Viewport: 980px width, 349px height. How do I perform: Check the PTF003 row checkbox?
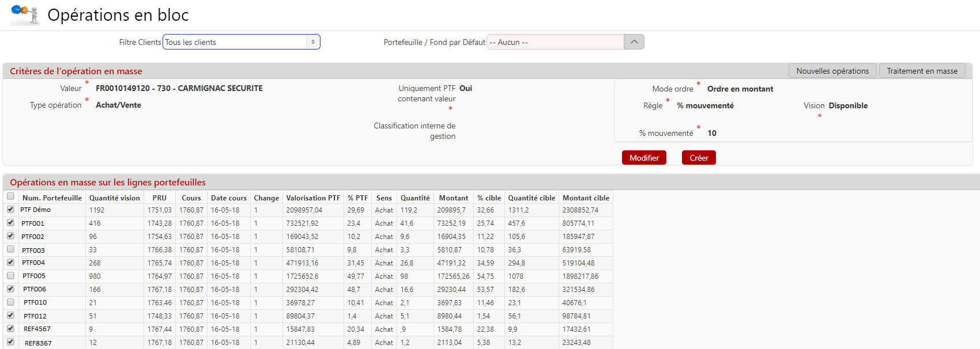(x=10, y=249)
